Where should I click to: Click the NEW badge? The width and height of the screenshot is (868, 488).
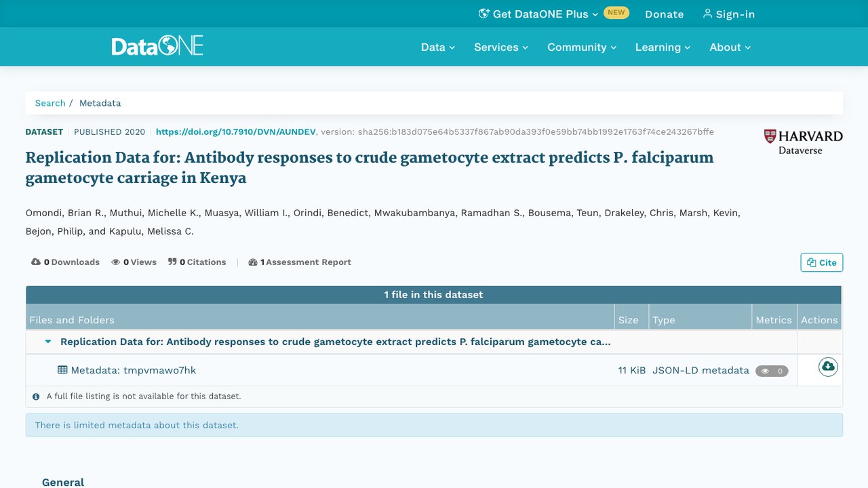[x=616, y=12]
